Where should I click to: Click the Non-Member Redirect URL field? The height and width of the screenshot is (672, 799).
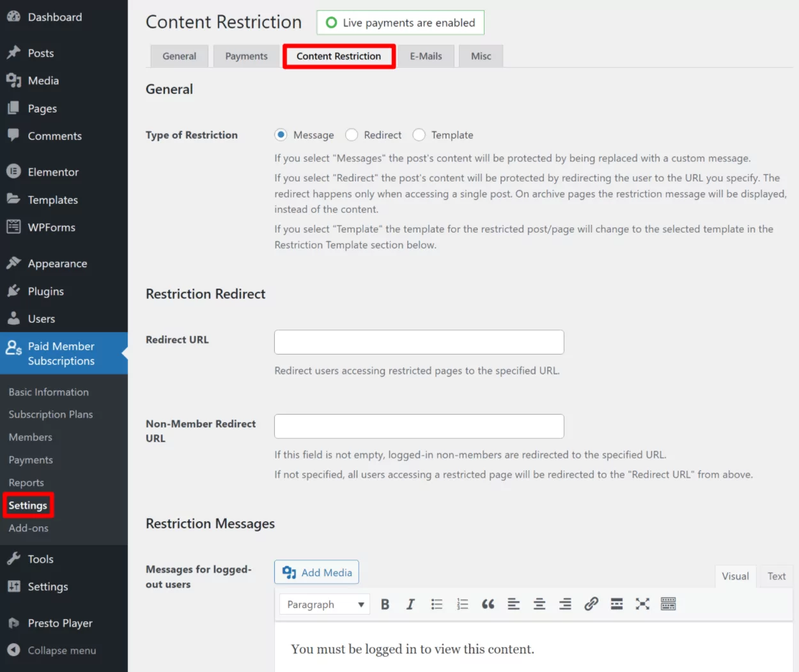click(419, 426)
